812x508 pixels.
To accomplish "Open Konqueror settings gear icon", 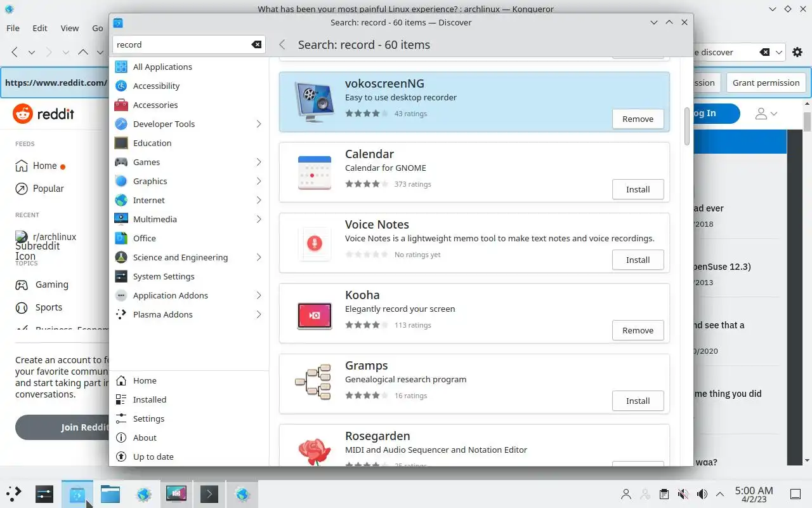I will click(x=797, y=52).
